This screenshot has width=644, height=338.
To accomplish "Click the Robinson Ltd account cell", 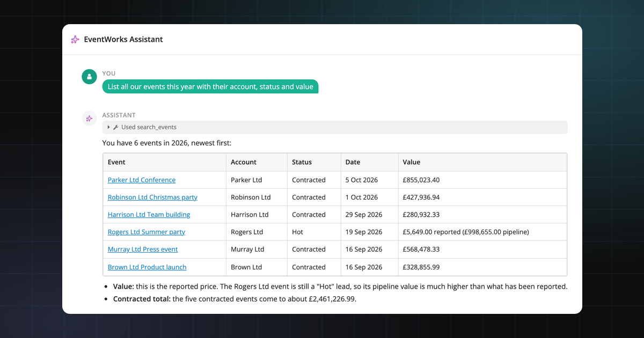I will pyautogui.click(x=257, y=197).
